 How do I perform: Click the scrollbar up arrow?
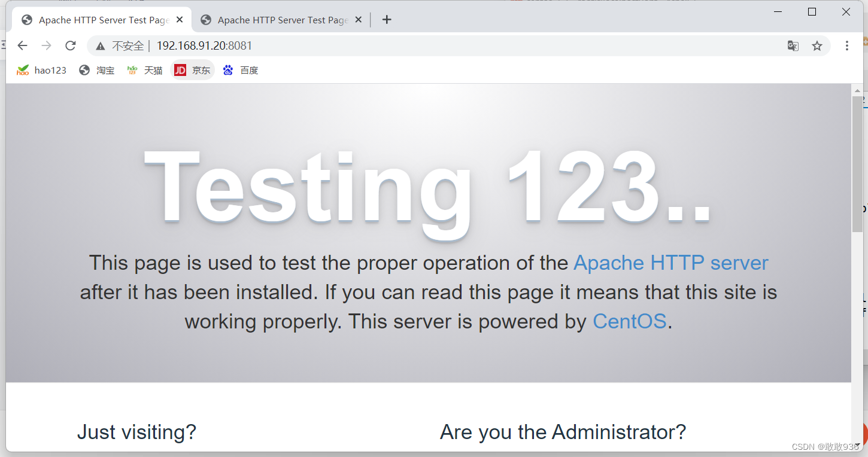coord(858,90)
